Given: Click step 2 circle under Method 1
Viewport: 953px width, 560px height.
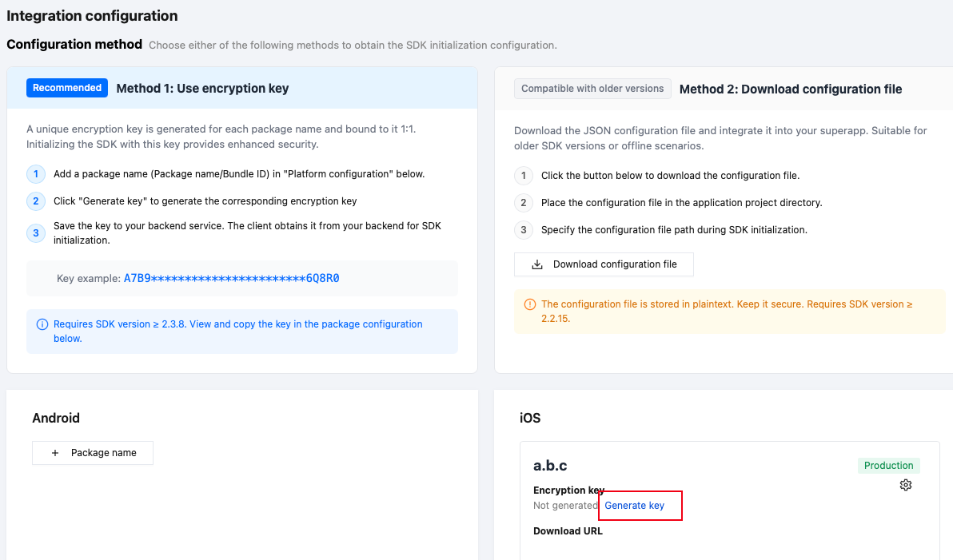Looking at the screenshot, I should pos(36,201).
